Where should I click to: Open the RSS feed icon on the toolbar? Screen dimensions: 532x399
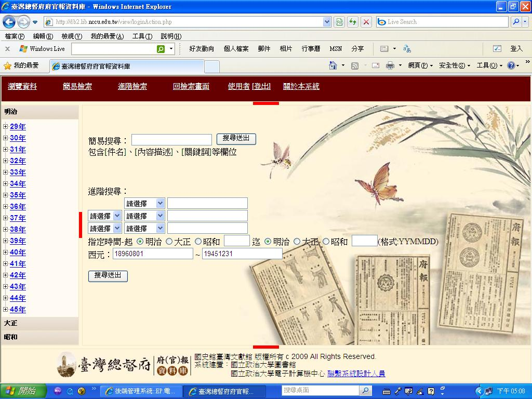click(x=355, y=65)
